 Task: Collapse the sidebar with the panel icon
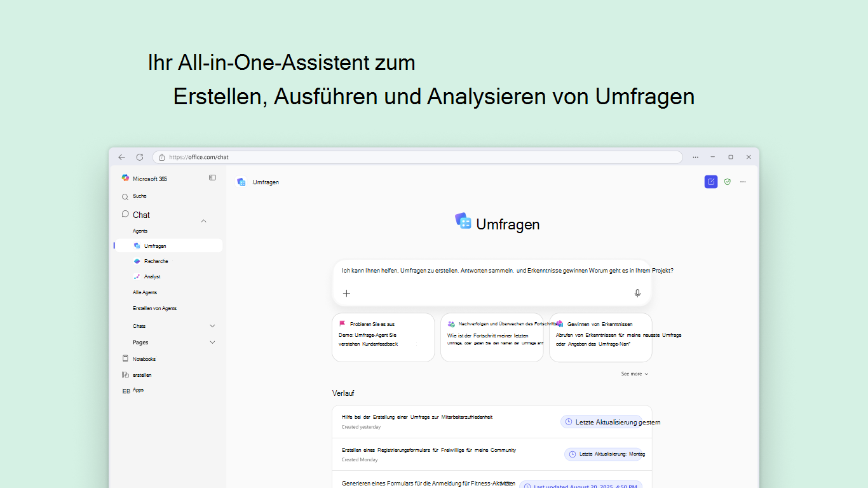212,178
